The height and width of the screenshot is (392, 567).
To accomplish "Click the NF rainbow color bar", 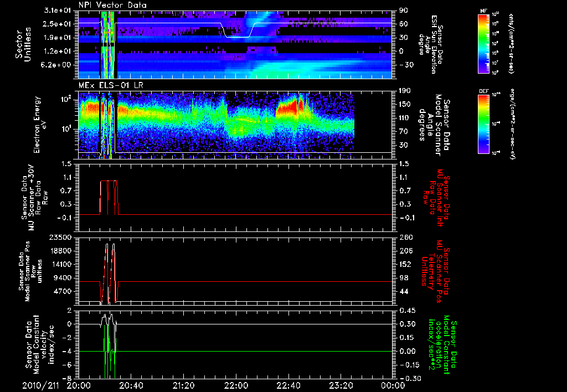I will point(484,43).
